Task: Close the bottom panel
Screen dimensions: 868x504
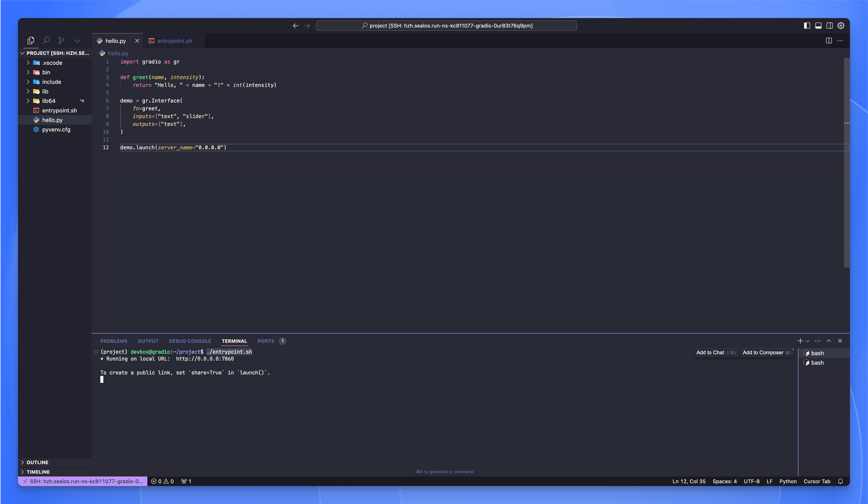Action: pos(840,341)
